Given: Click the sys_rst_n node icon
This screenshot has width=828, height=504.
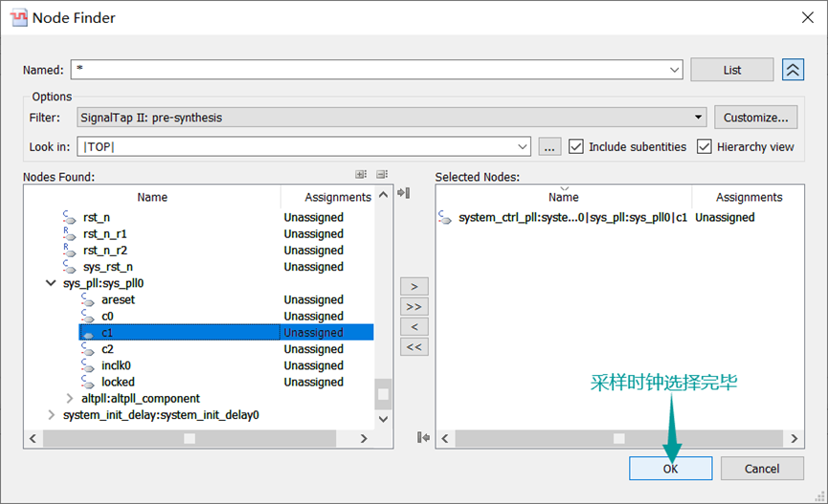Looking at the screenshot, I should tap(69, 267).
